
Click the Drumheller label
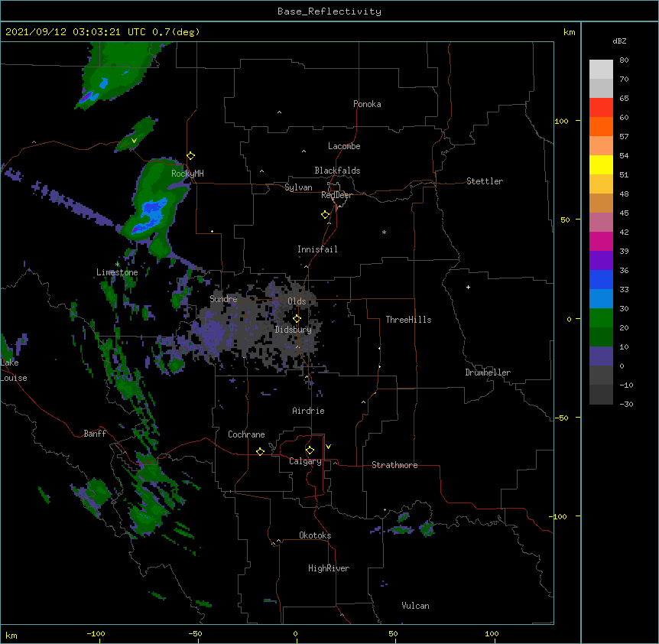coord(488,372)
